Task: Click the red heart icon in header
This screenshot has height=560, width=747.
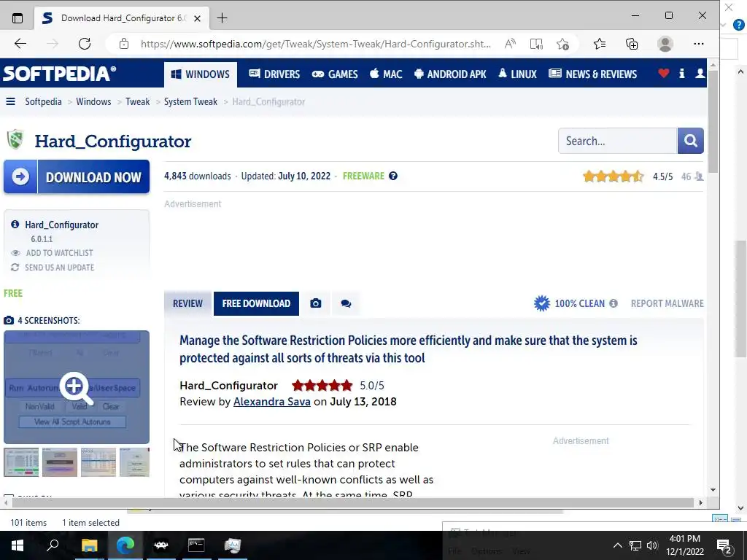Action: [x=664, y=74]
